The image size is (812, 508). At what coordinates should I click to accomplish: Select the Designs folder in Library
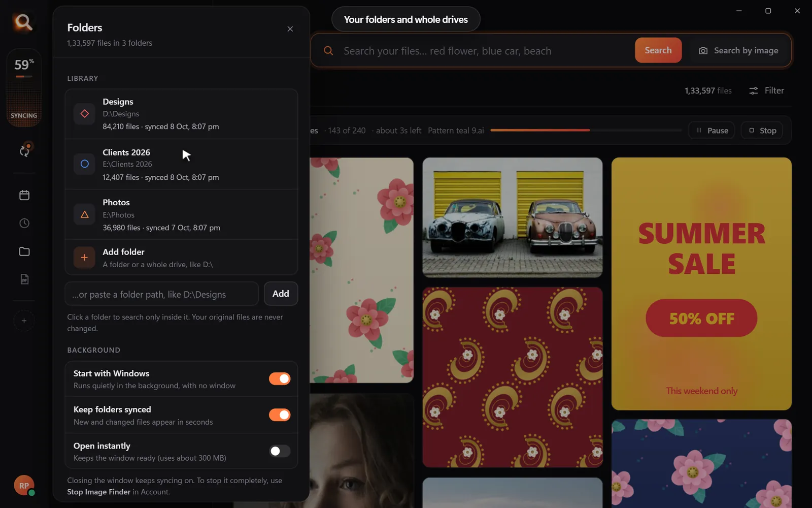point(181,114)
